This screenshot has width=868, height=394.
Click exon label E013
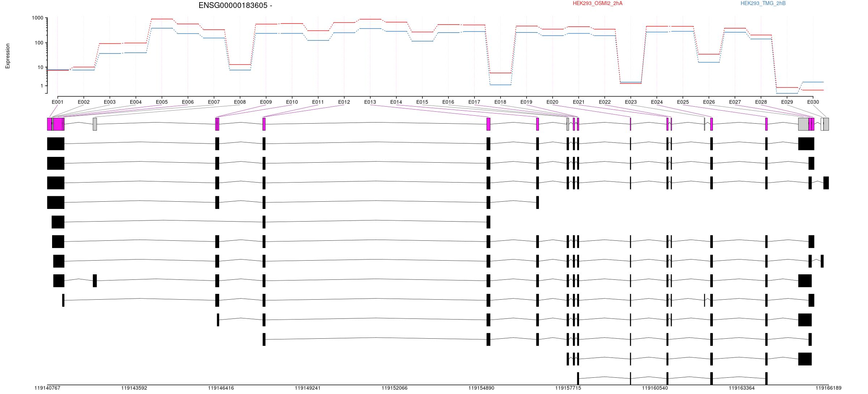(x=370, y=102)
